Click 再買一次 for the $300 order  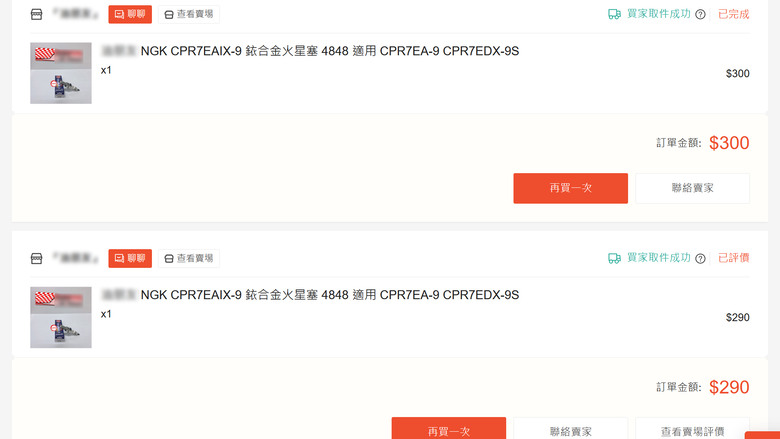coord(571,188)
